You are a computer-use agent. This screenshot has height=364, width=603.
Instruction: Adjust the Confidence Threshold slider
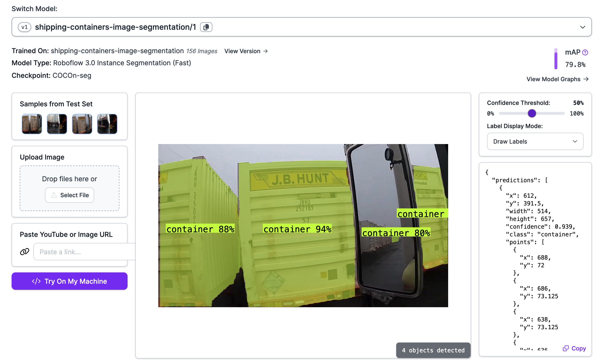click(x=531, y=113)
